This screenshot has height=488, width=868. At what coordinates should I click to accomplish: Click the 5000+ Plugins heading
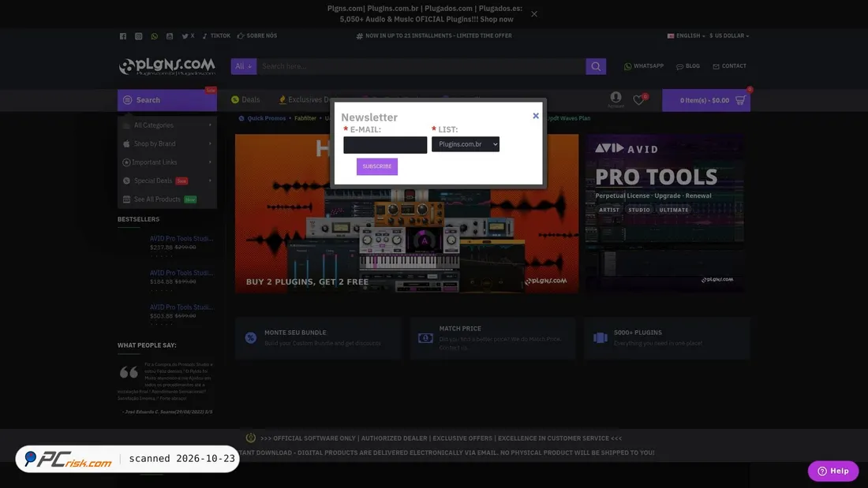(638, 333)
